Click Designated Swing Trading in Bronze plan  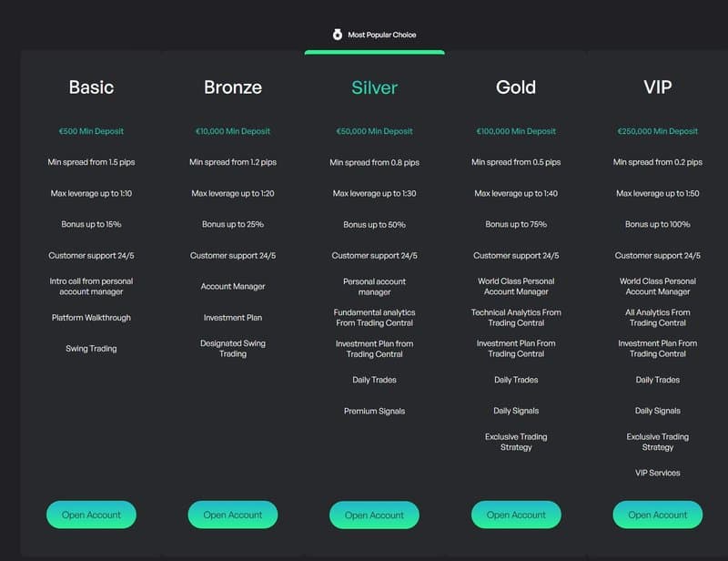coord(233,349)
